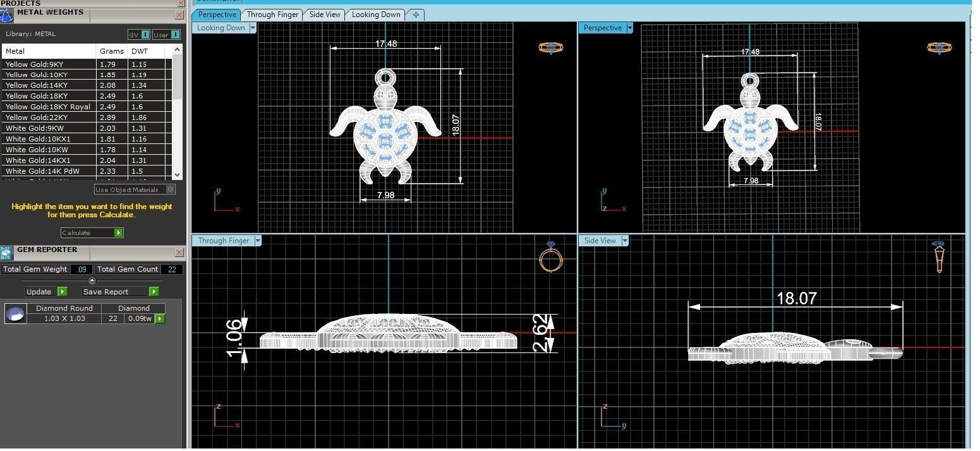Click green arrow on Diamond 0.09tw row
This screenshot has height=451, width=980.
point(160,319)
